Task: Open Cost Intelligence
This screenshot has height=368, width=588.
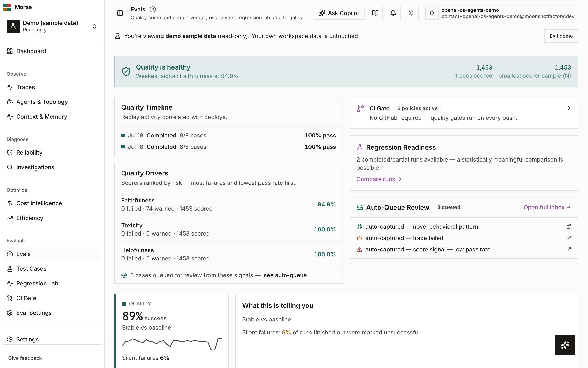Action: [52, 203]
